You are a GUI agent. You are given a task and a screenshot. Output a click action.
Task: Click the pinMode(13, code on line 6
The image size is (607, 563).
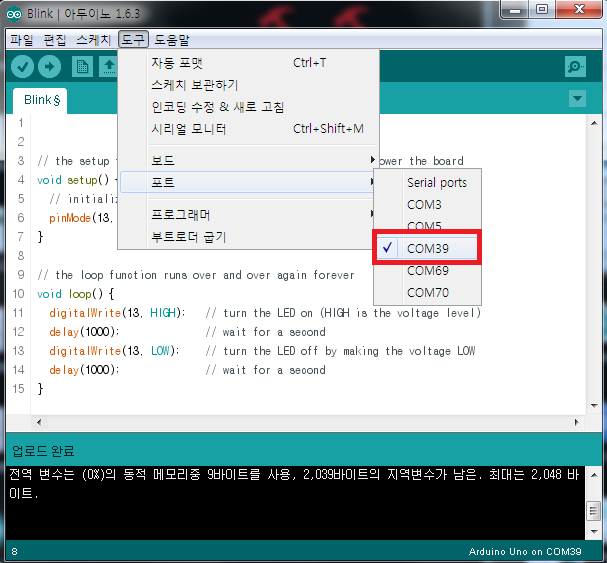point(81,218)
